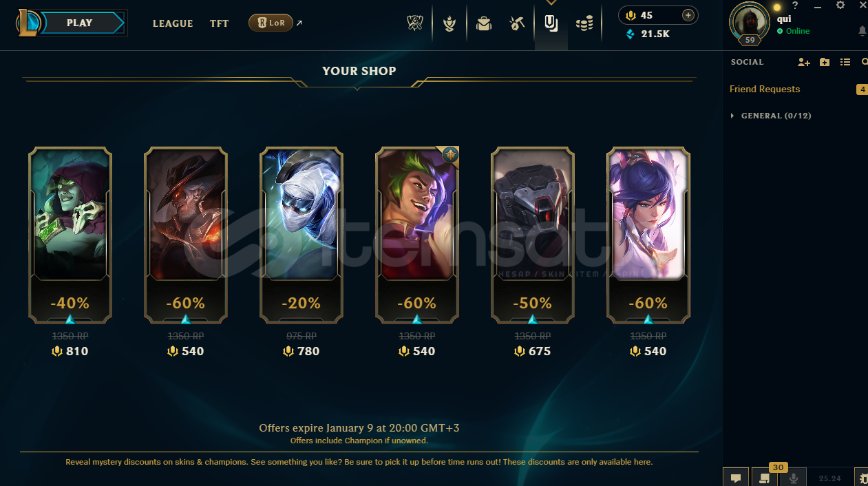868x486 pixels.
Task: Open the Collection backpack icon
Action: coord(484,24)
